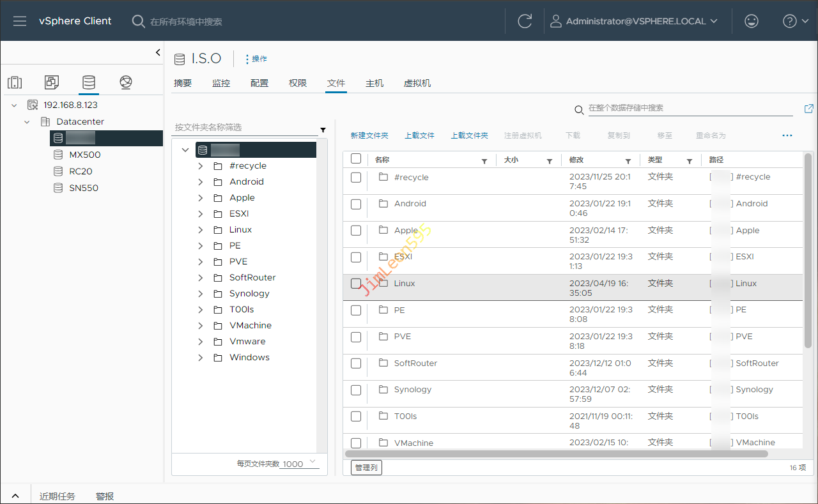Open datastore browser in new window icon

coord(808,109)
